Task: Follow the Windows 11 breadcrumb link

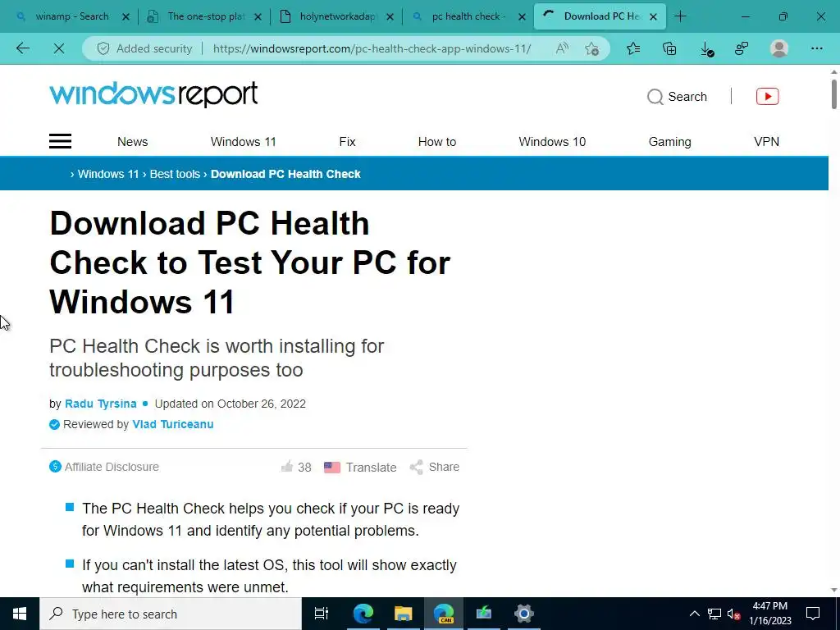Action: tap(108, 174)
